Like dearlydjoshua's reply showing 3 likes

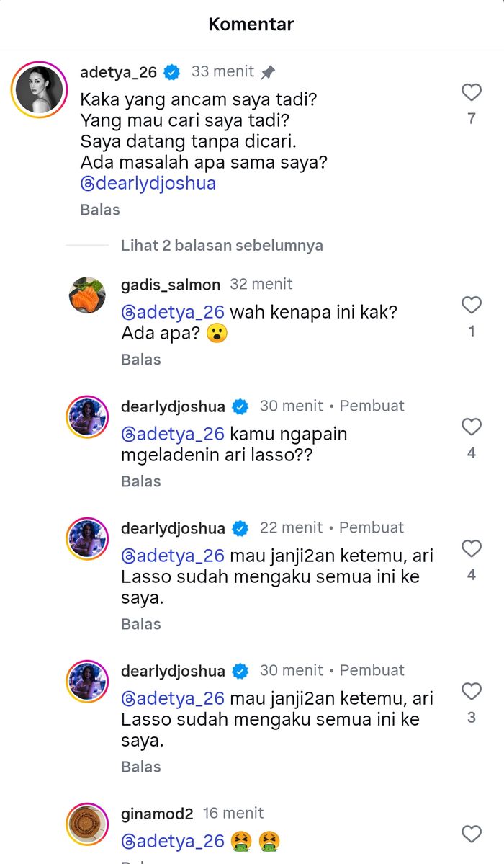click(471, 691)
